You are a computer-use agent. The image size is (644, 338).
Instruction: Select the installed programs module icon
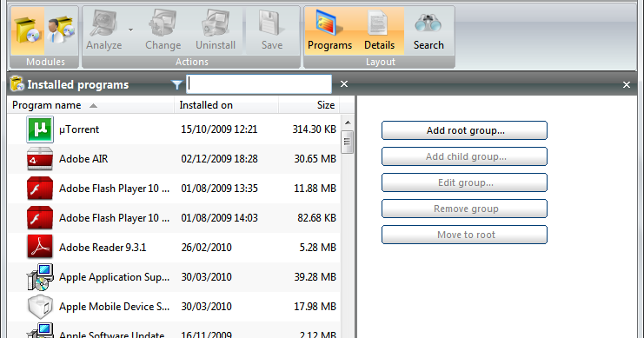click(x=28, y=30)
